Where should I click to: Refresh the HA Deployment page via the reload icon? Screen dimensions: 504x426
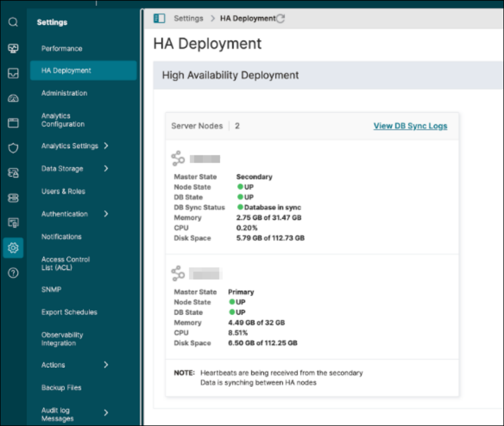point(281,18)
